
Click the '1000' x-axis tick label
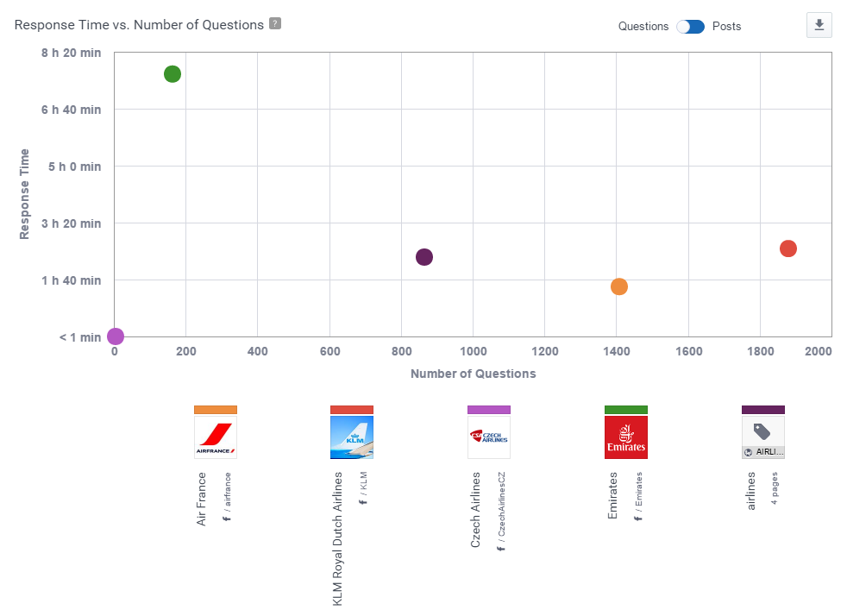pyautogui.click(x=474, y=351)
